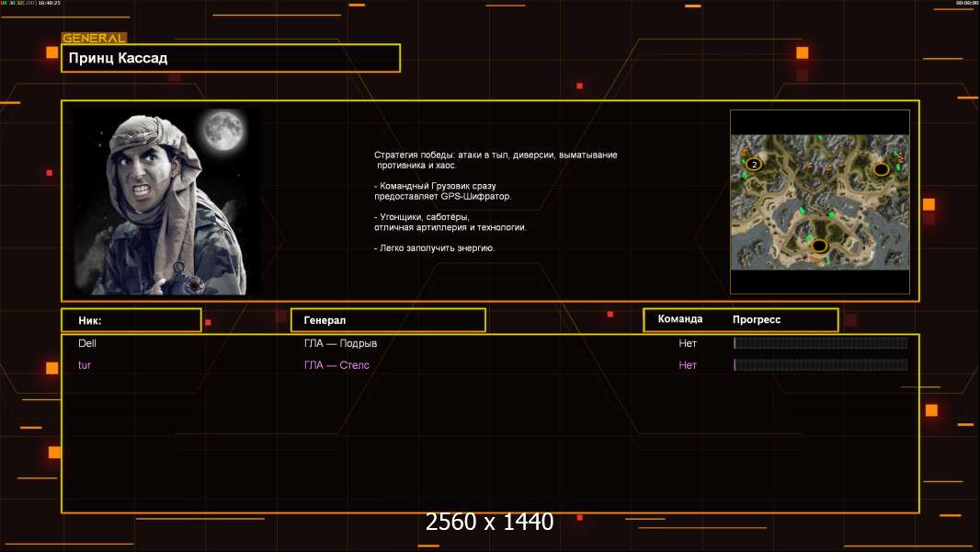Select player 'Dell' in the list

tap(87, 343)
